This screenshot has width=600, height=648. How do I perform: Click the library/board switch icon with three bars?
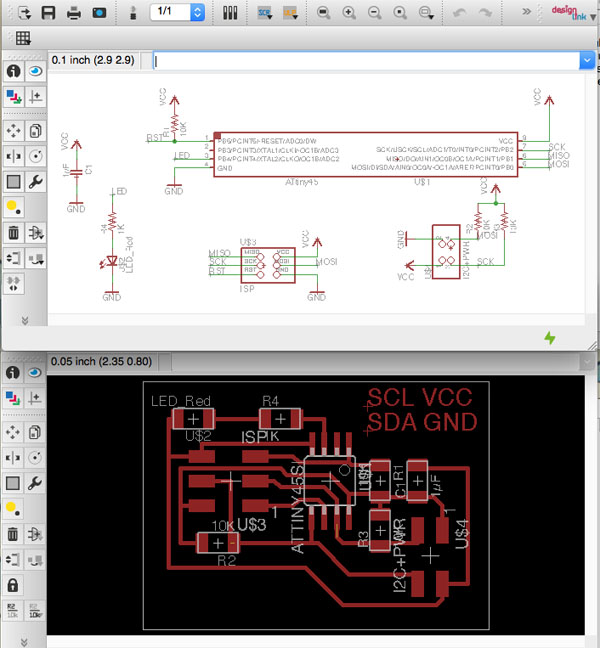click(x=230, y=13)
